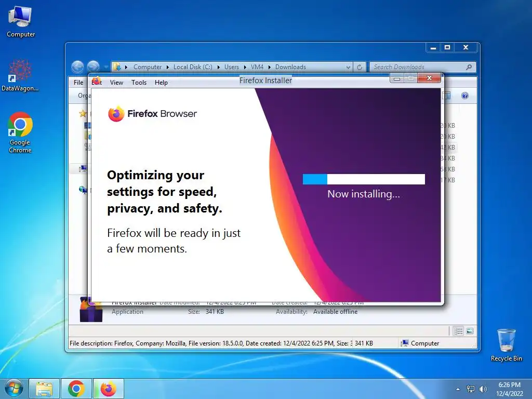The width and height of the screenshot is (532, 399).
Task: Open the Google Chrome desktop shortcut
Action: point(20,132)
